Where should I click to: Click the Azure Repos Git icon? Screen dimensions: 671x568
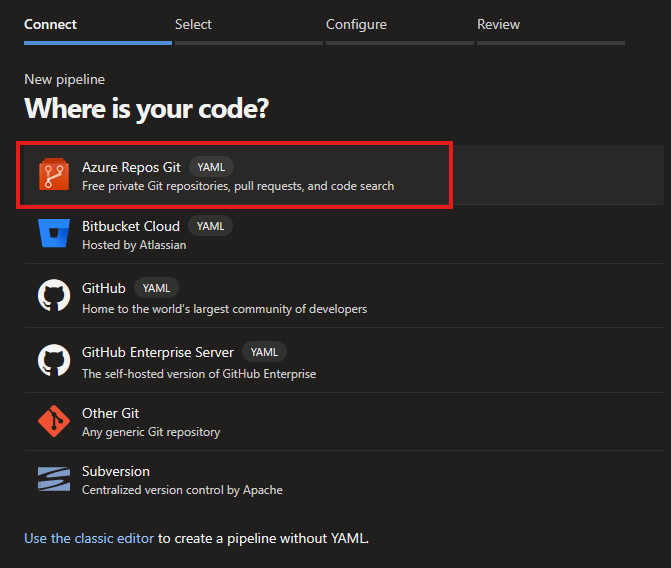53,176
